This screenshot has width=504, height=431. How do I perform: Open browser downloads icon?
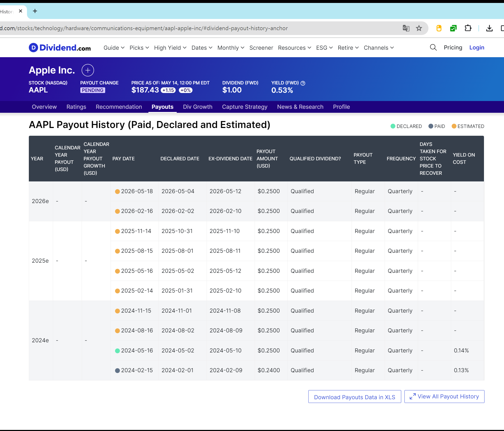tap(489, 28)
